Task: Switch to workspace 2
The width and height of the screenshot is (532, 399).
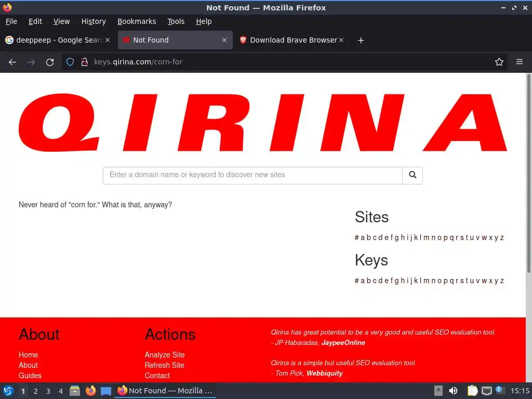Action: tap(36, 391)
